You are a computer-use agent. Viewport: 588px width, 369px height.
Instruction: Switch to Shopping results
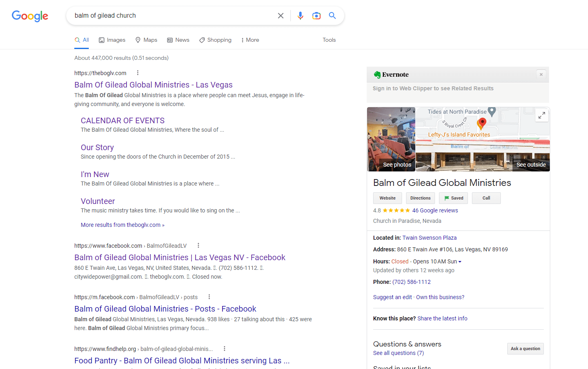[215, 40]
